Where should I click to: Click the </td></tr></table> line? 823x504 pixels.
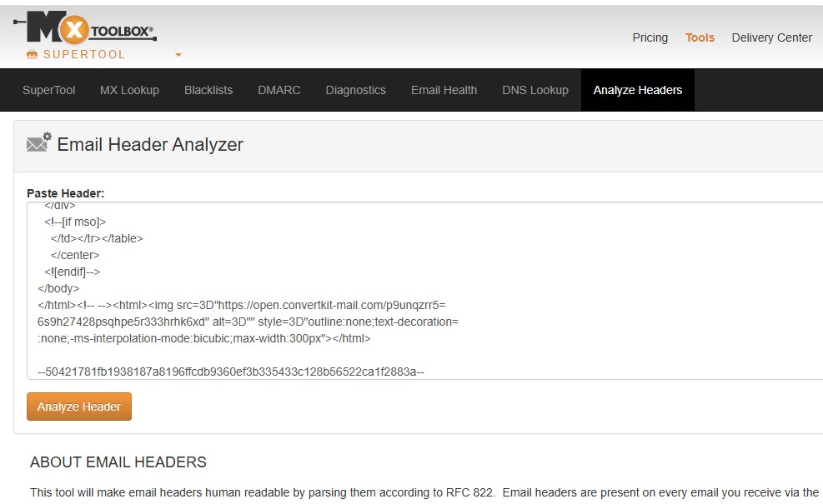[97, 238]
